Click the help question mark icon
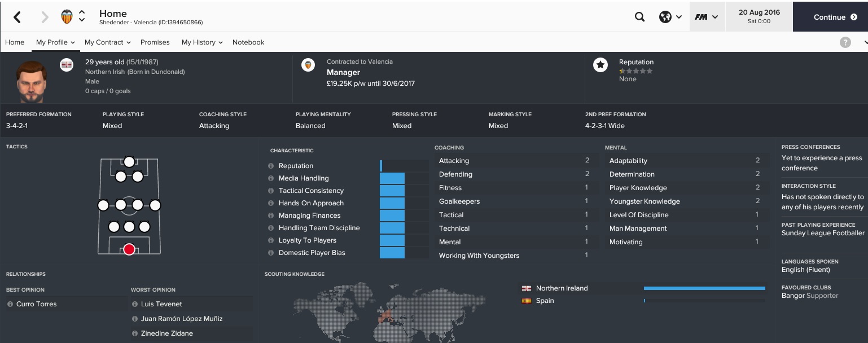Screen dimensions: 868x343 pos(845,42)
